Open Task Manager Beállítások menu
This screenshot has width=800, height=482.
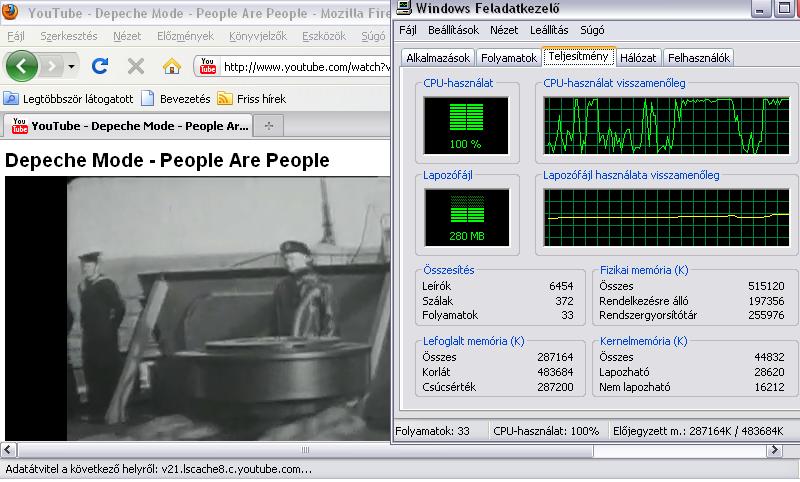point(453,30)
